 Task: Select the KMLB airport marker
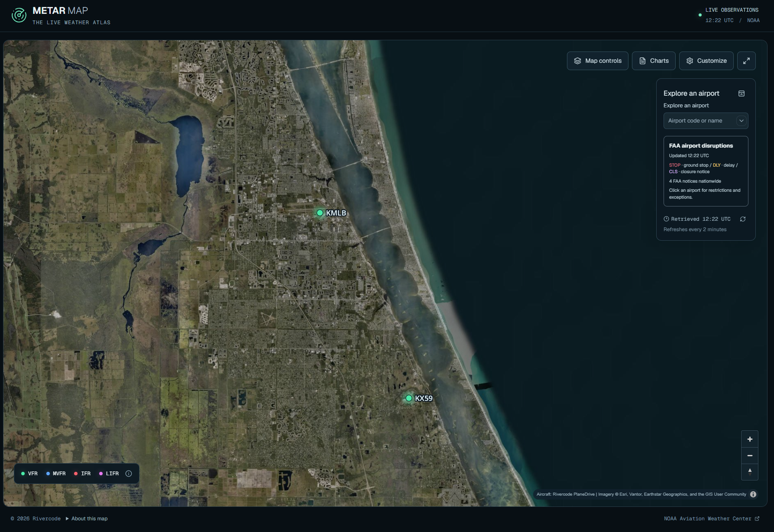pos(320,213)
